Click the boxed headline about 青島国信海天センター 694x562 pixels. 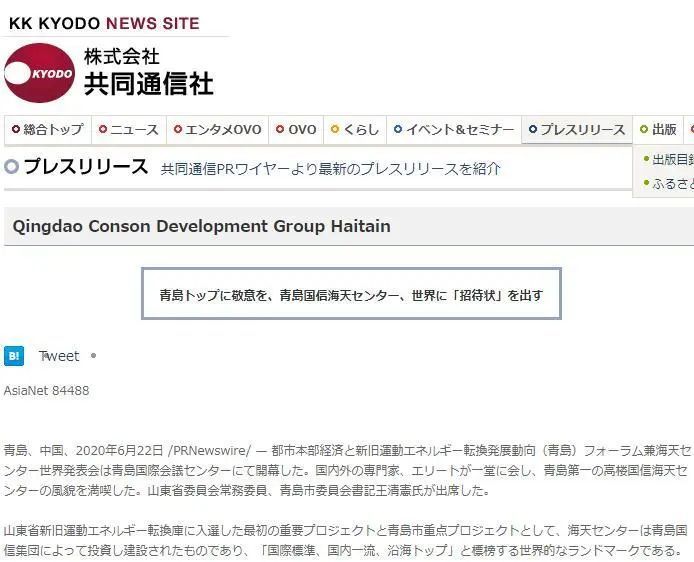[351, 294]
